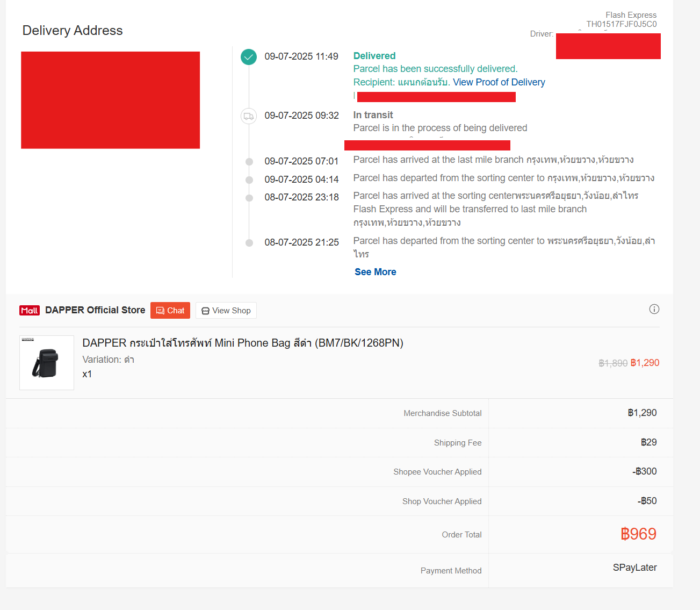Click the discounted item price ฿1,290 in red

pos(645,363)
